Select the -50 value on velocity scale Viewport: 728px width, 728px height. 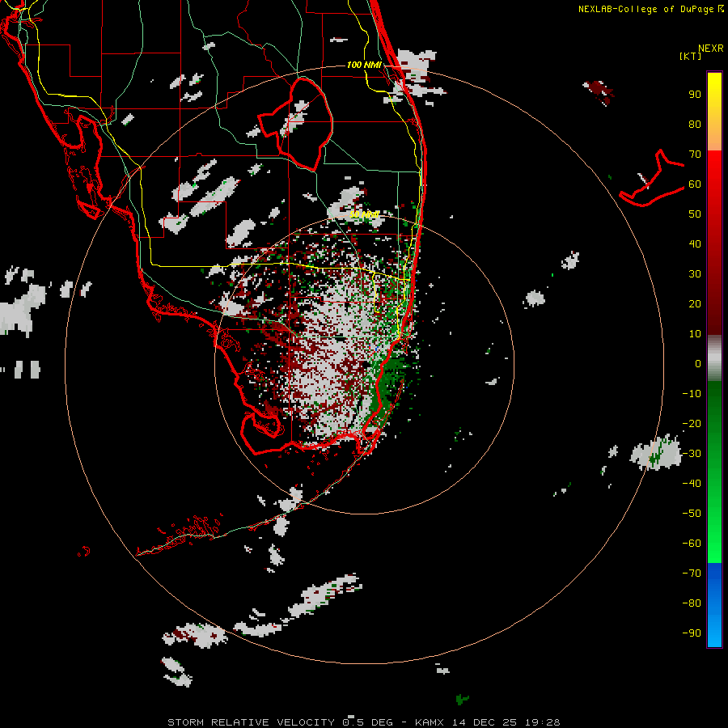click(692, 514)
